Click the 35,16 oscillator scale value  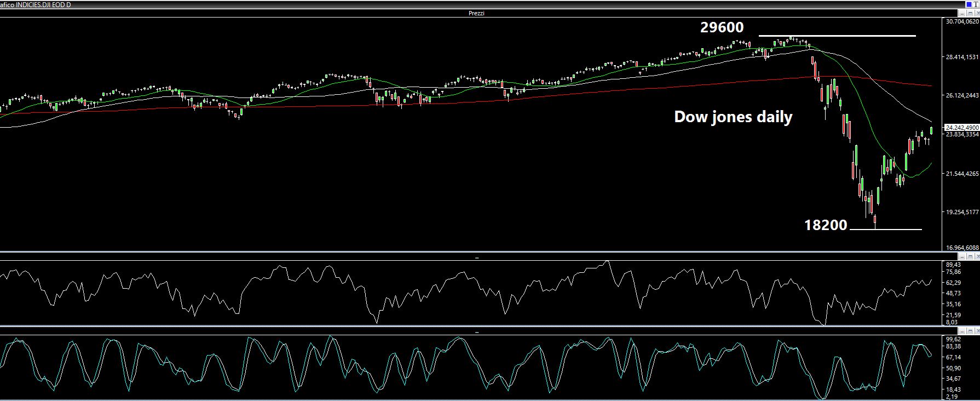click(x=953, y=304)
